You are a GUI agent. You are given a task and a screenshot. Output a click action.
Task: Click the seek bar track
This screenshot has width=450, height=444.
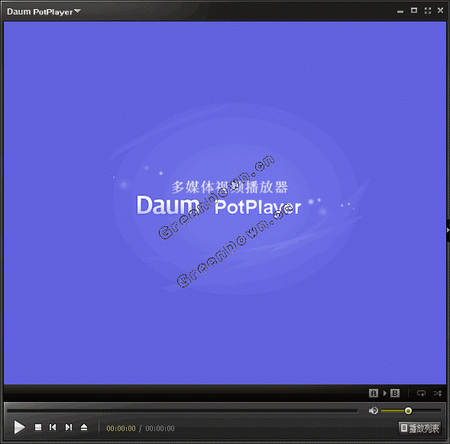pyautogui.click(x=182, y=411)
